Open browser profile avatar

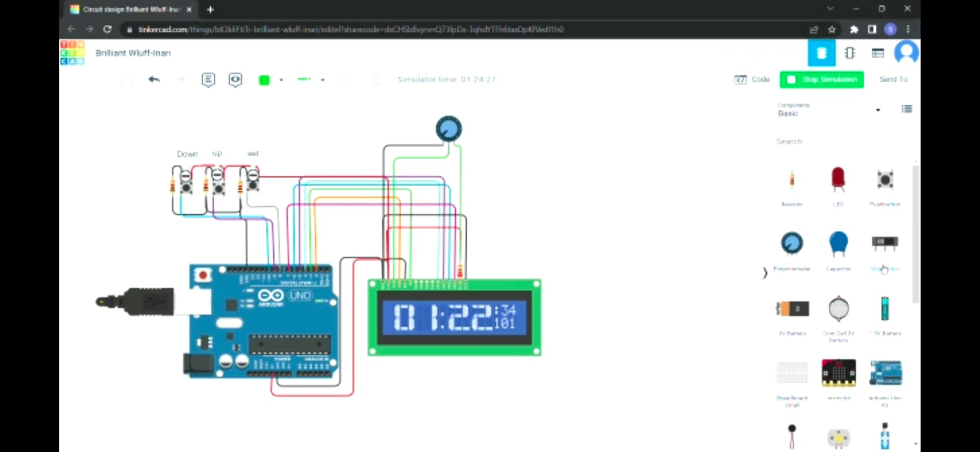tap(891, 29)
